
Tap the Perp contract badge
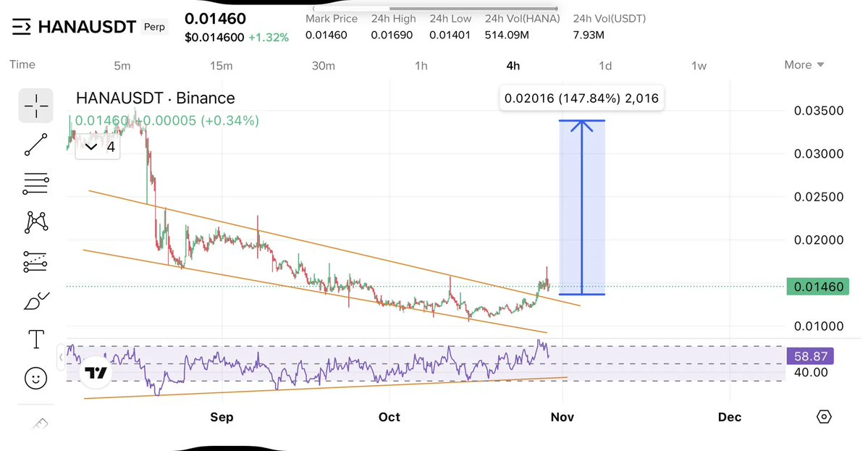(154, 27)
